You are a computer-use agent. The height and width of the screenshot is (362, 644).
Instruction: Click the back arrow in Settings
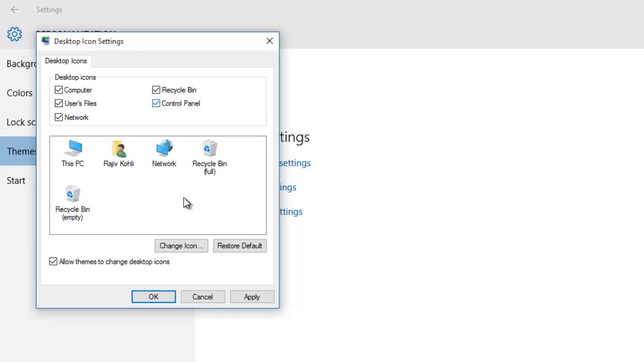coord(14,10)
